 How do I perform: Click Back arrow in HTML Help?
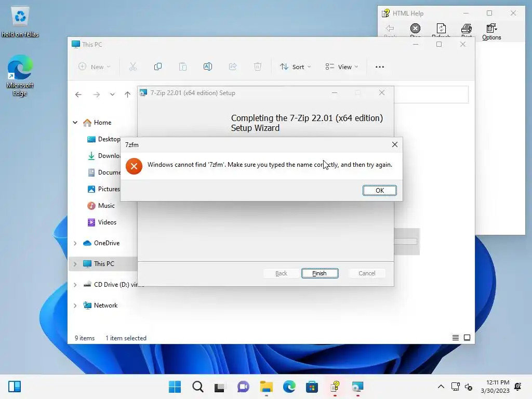click(390, 30)
